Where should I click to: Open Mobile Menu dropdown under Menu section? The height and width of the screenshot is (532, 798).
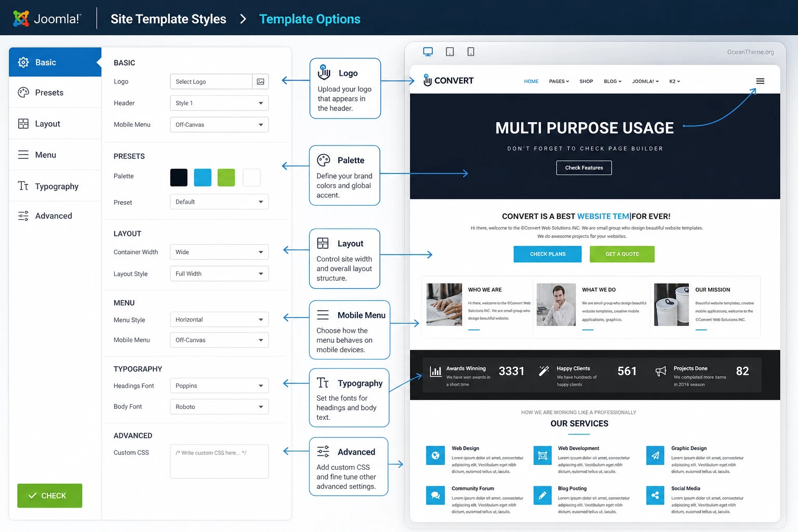[x=219, y=340]
